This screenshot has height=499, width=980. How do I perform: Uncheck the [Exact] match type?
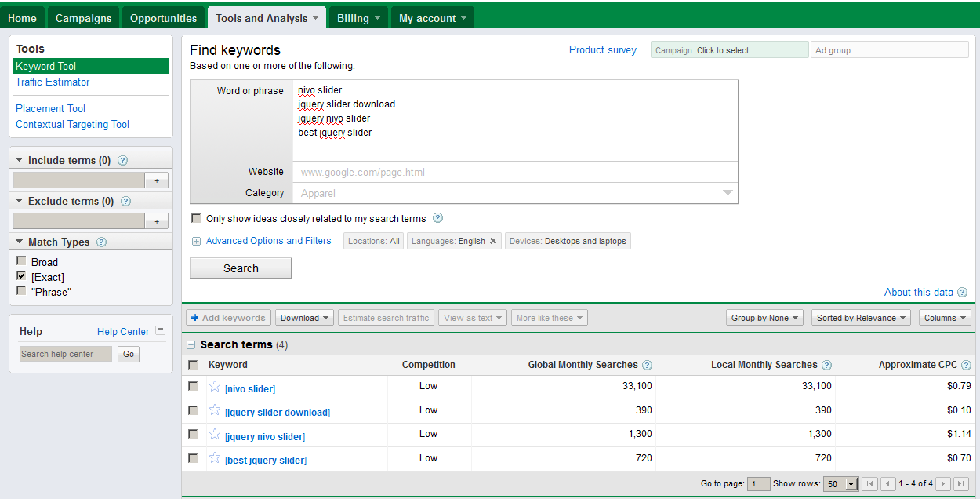[x=21, y=276]
